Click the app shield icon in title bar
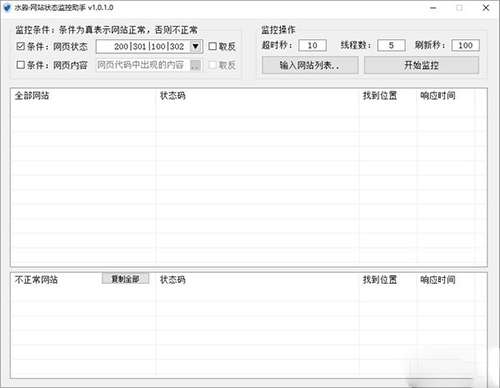 tap(7, 7)
